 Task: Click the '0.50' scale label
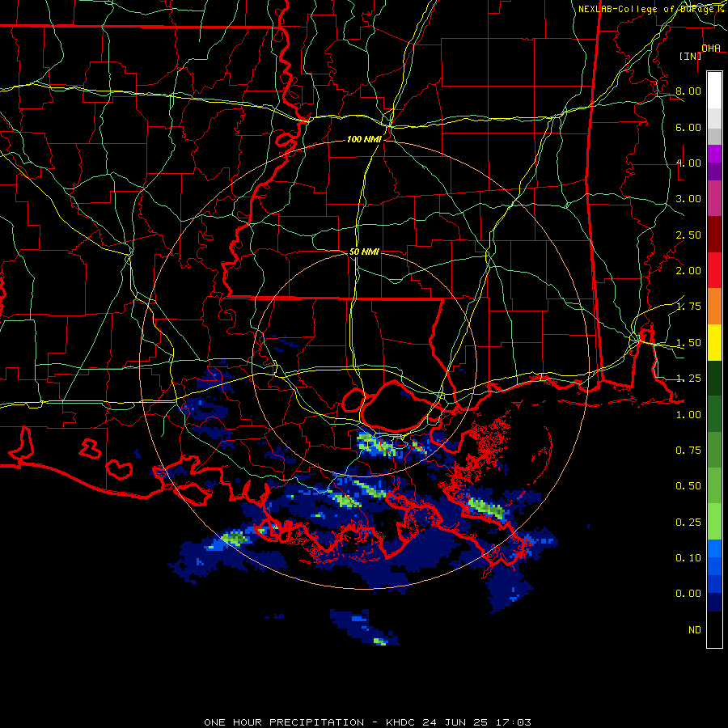[x=688, y=486]
